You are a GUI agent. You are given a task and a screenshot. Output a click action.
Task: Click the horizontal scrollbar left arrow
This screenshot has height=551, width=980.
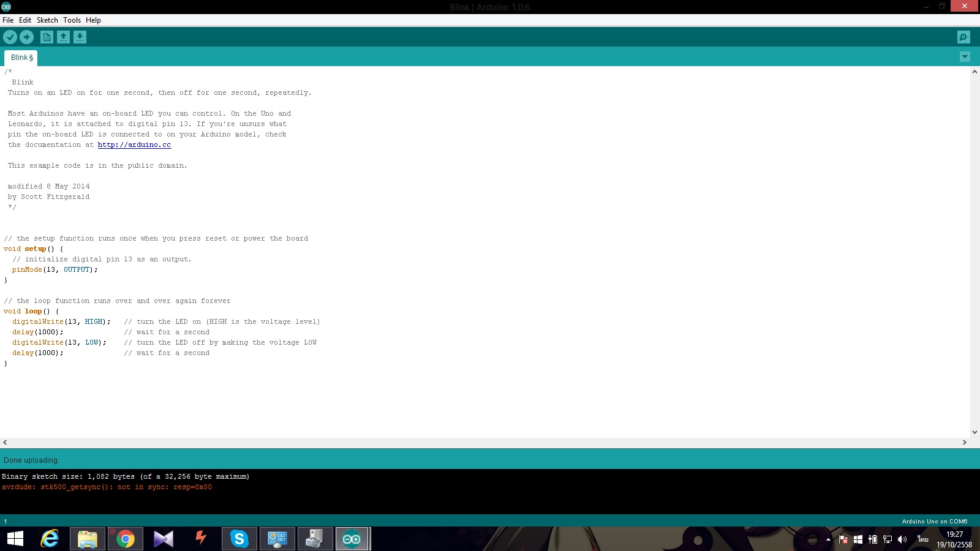point(5,442)
